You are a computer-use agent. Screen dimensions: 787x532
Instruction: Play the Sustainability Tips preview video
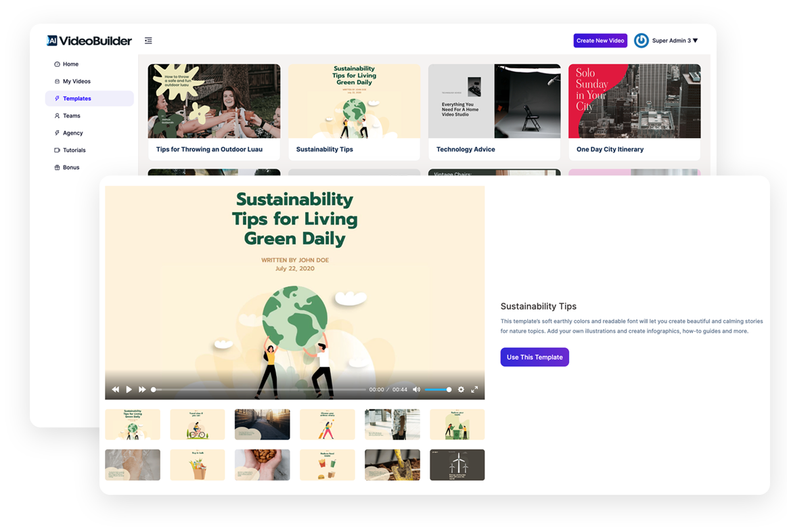coord(129,389)
